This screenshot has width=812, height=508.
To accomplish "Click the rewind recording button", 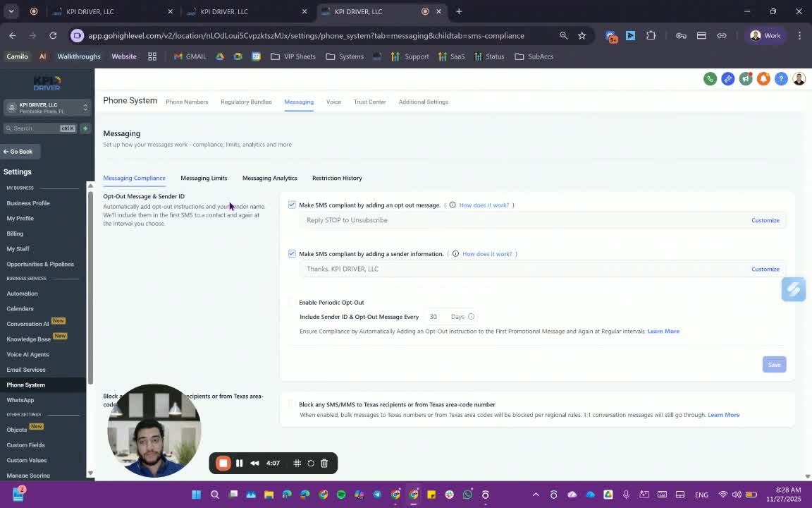I will [x=254, y=463].
